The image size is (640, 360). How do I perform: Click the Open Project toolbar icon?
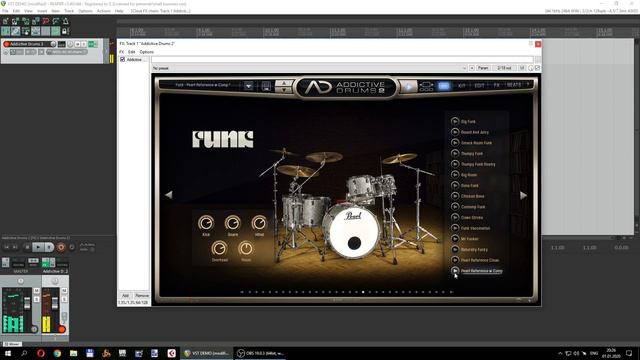[16, 21]
